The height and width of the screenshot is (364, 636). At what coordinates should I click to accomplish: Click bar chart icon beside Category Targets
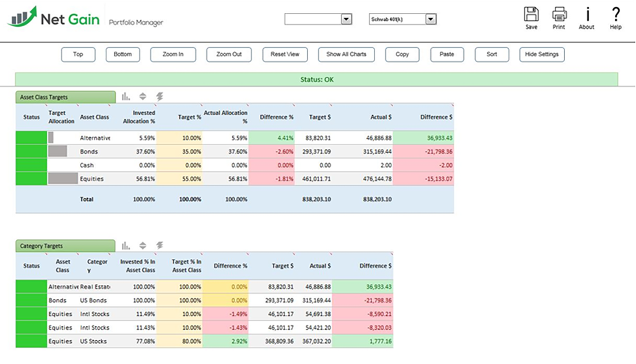point(126,245)
